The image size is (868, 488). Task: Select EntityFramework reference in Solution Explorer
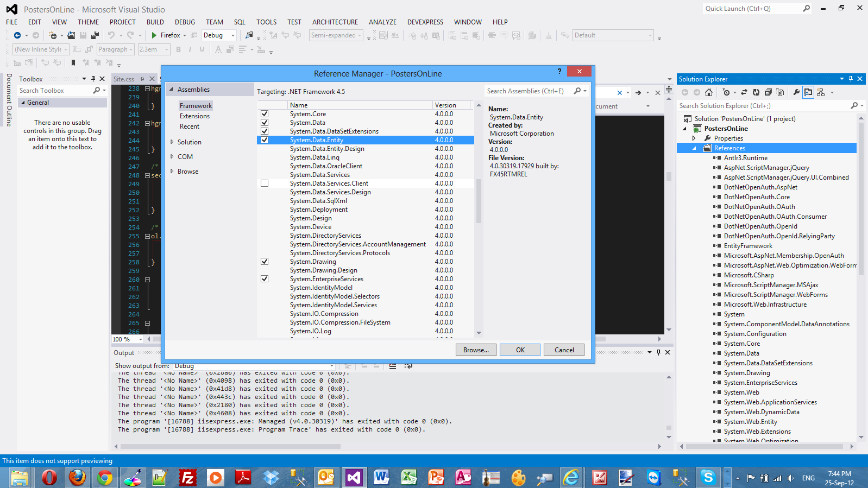[x=747, y=246]
